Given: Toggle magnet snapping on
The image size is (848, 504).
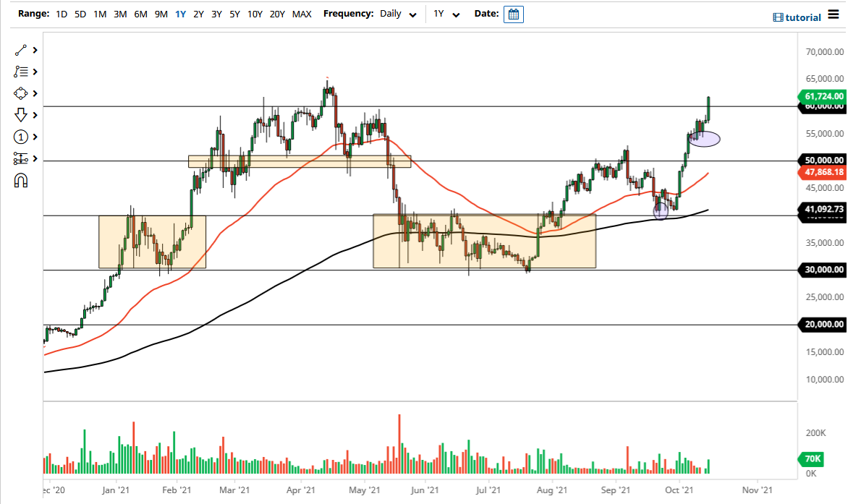Looking at the screenshot, I should [x=20, y=180].
